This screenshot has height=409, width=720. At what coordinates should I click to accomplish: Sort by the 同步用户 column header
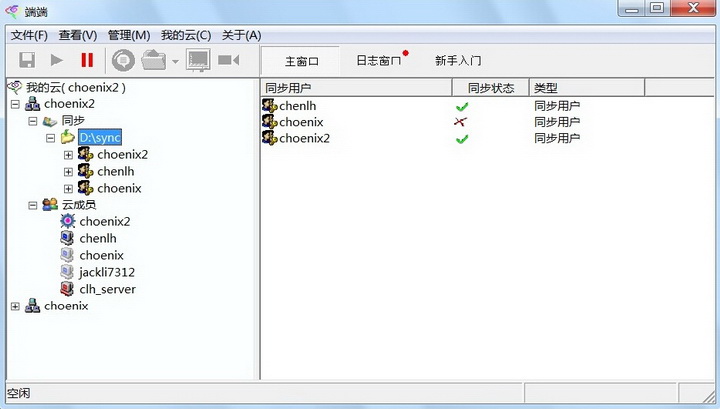pyautogui.click(x=356, y=88)
